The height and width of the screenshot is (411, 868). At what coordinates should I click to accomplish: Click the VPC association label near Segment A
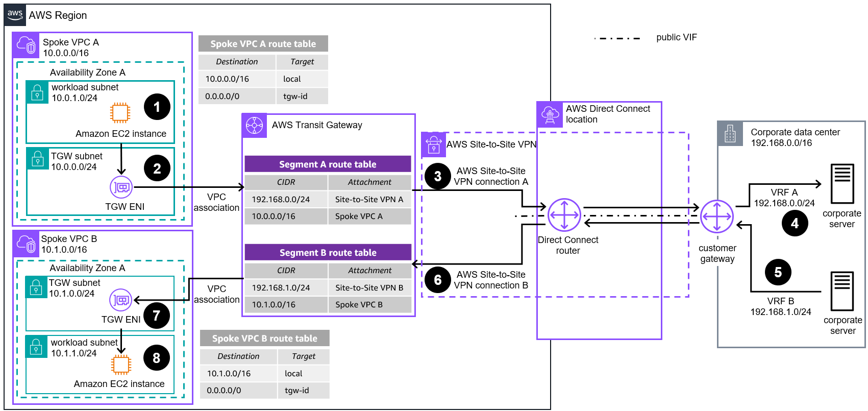216,203
